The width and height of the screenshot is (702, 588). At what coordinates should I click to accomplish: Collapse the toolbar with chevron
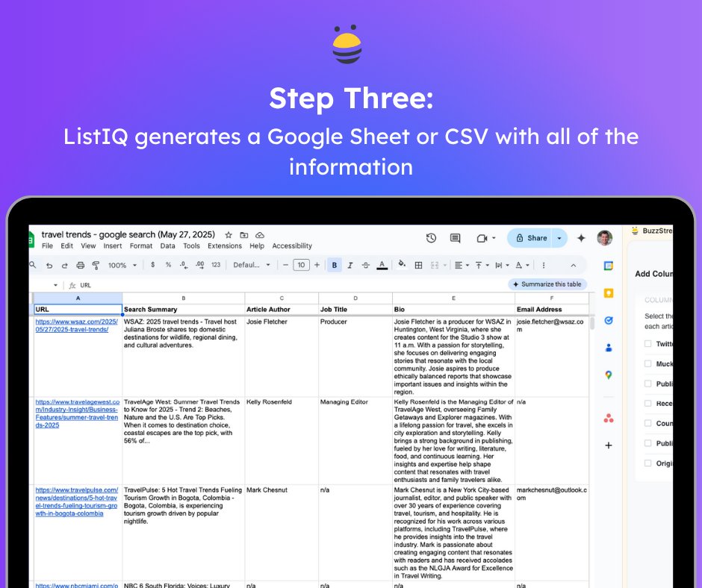[x=573, y=266]
